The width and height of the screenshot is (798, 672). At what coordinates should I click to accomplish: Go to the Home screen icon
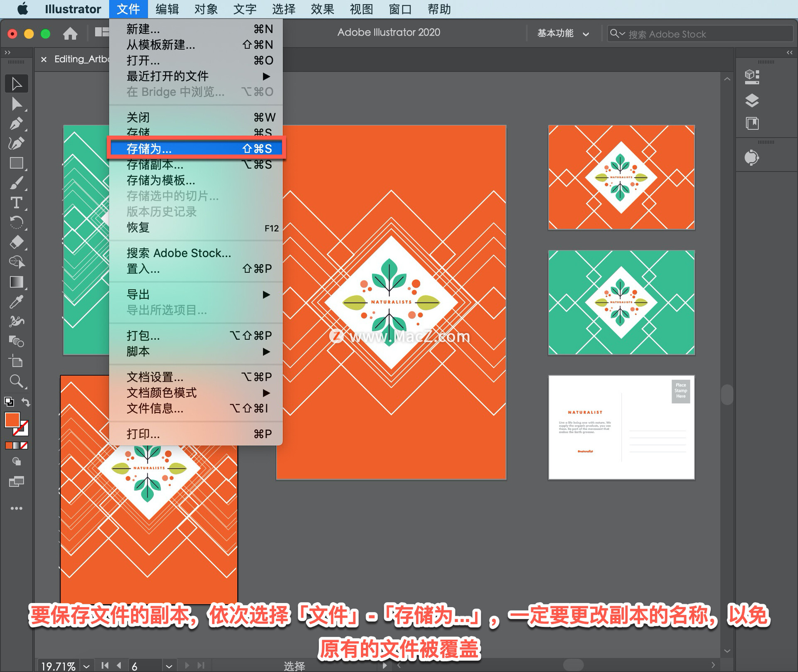coord(70,34)
